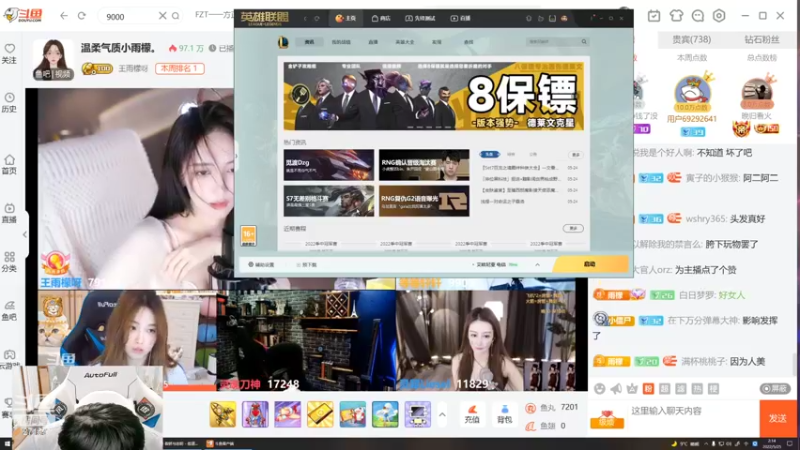The width and height of the screenshot is (800, 450).
Task: Switch to 钻石粉丝 tab
Action: coord(762,39)
